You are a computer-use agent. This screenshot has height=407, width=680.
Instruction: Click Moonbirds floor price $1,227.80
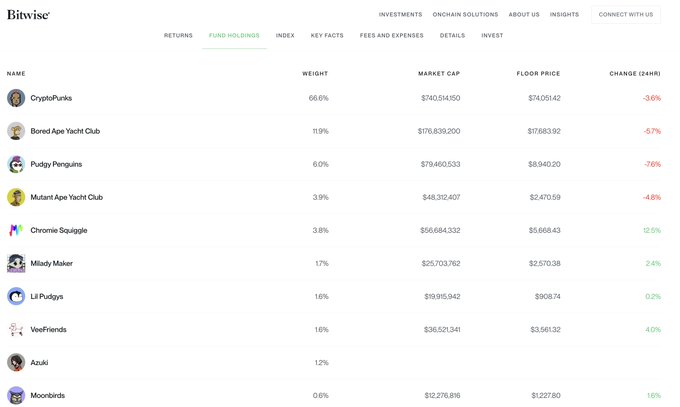click(x=546, y=395)
